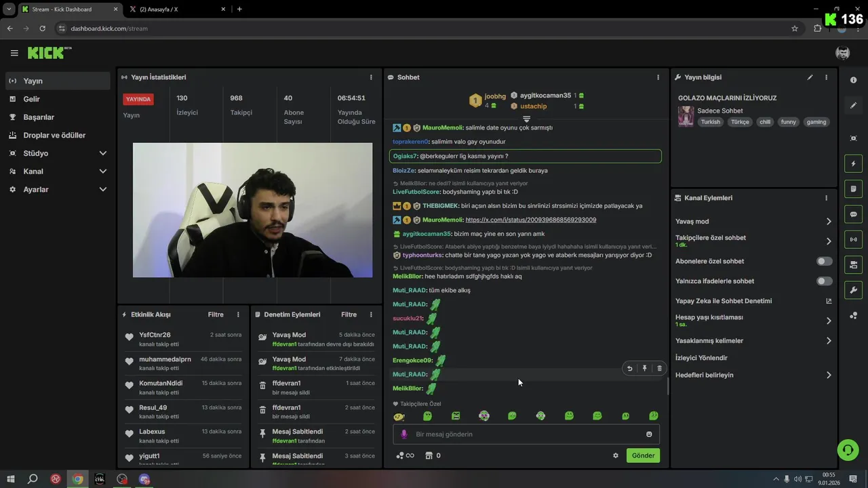Viewport: 868px width, 488px height.
Task: Open the green headset support bubble
Action: pyautogui.click(x=848, y=450)
